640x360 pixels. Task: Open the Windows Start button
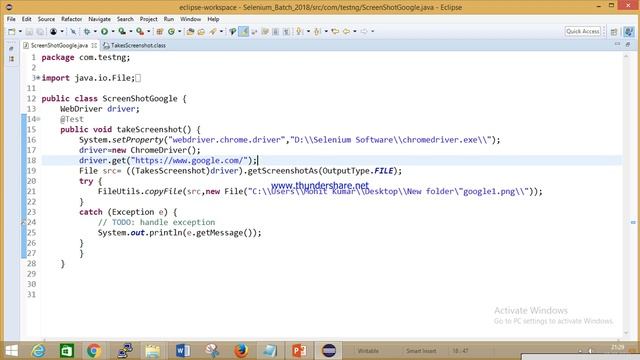(11, 351)
